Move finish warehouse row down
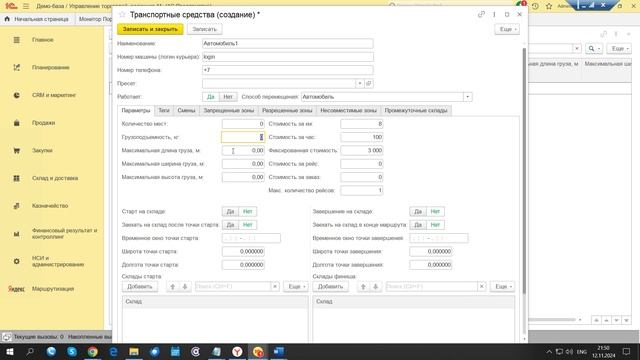This screenshot has height=360, width=640. 375,287
